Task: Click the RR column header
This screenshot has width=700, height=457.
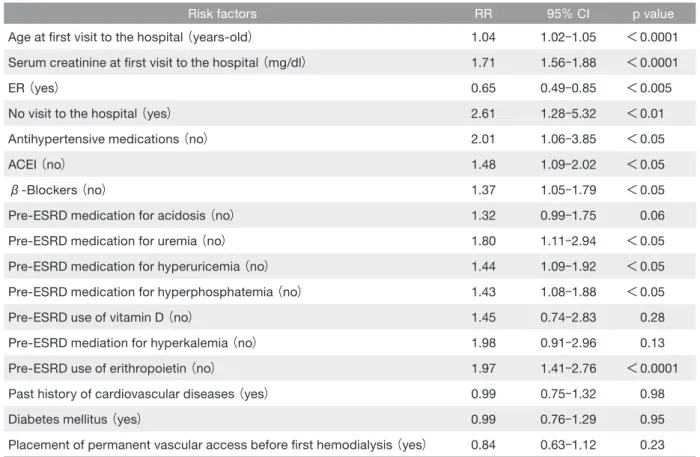Action: (x=483, y=14)
